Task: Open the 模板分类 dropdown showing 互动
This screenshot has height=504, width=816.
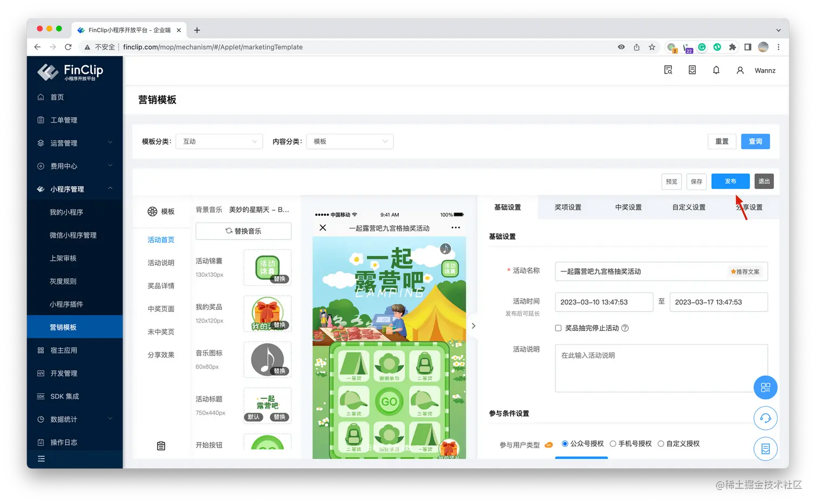Action: [x=219, y=141]
